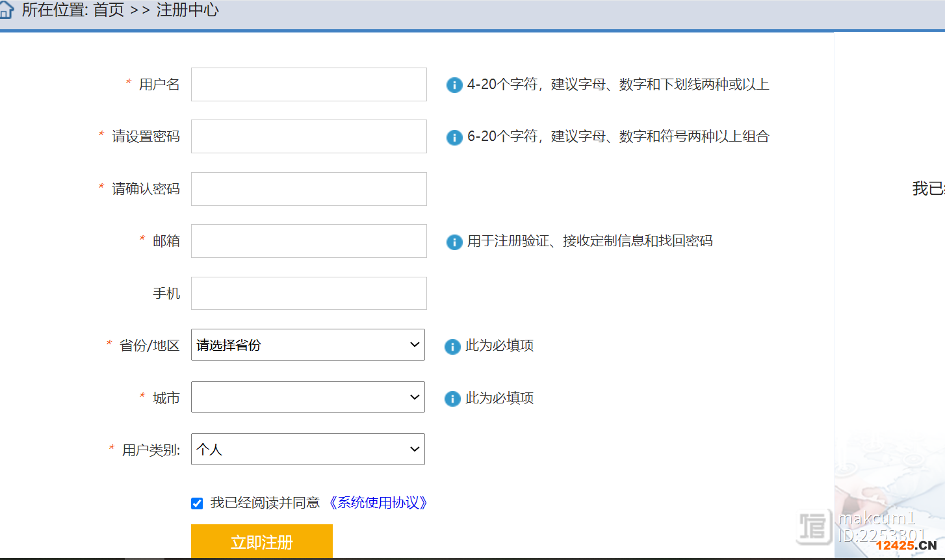Focus the 邮箱 email input
The image size is (945, 560).
(x=309, y=241)
